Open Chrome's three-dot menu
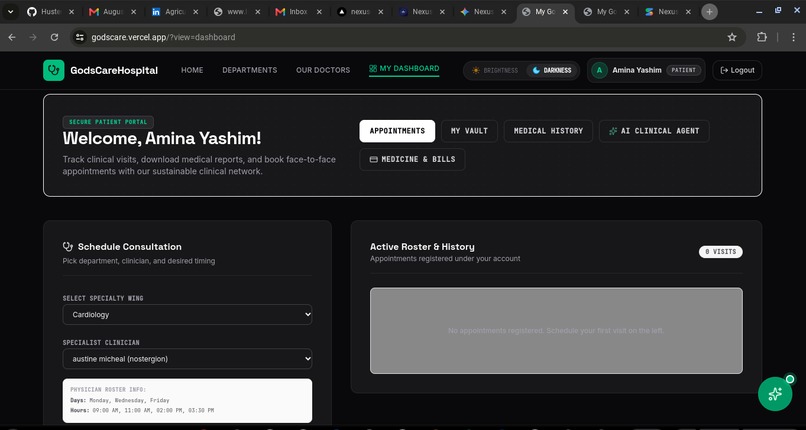This screenshot has width=806, height=430. point(794,37)
